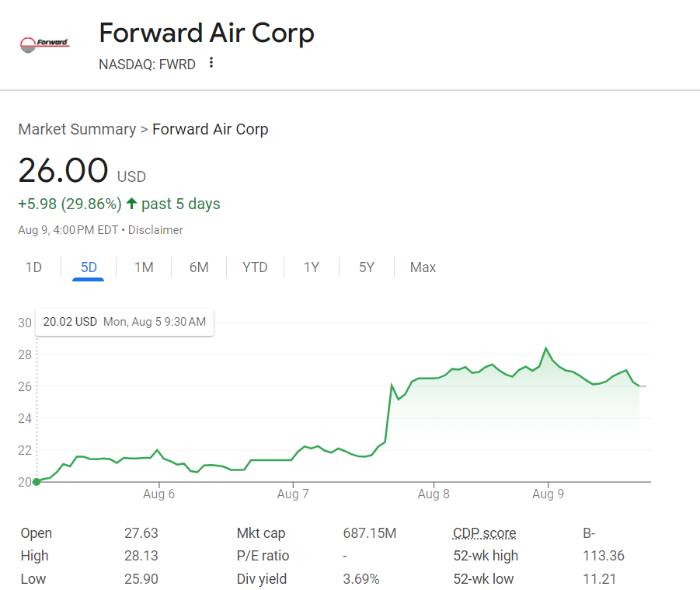
Task: Select the 5D time range tab
Action: (x=89, y=267)
